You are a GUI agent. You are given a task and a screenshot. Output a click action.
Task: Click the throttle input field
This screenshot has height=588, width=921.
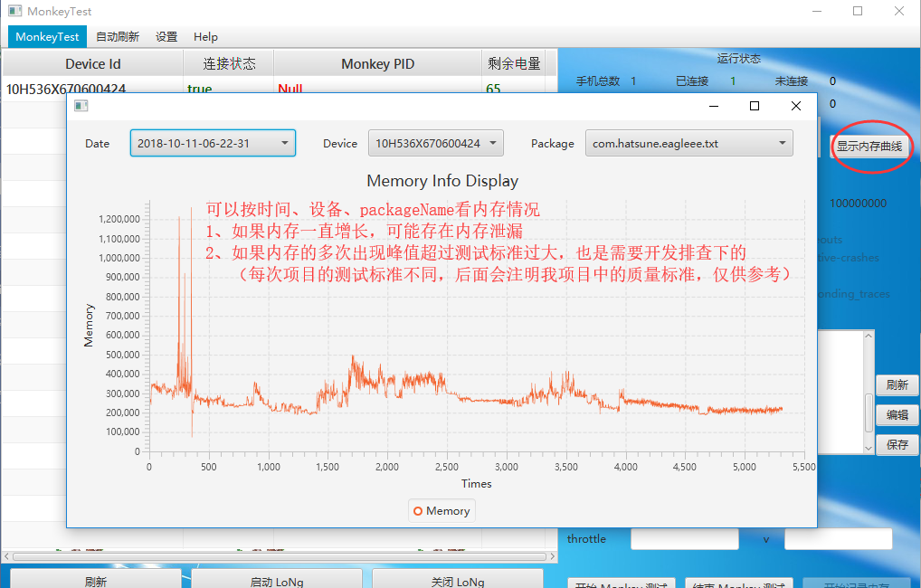pos(684,538)
